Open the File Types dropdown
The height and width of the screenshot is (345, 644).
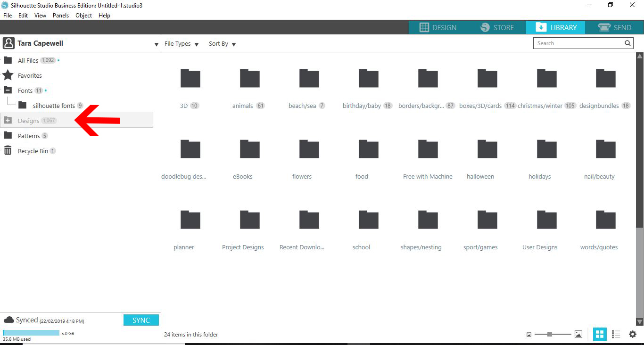[182, 44]
